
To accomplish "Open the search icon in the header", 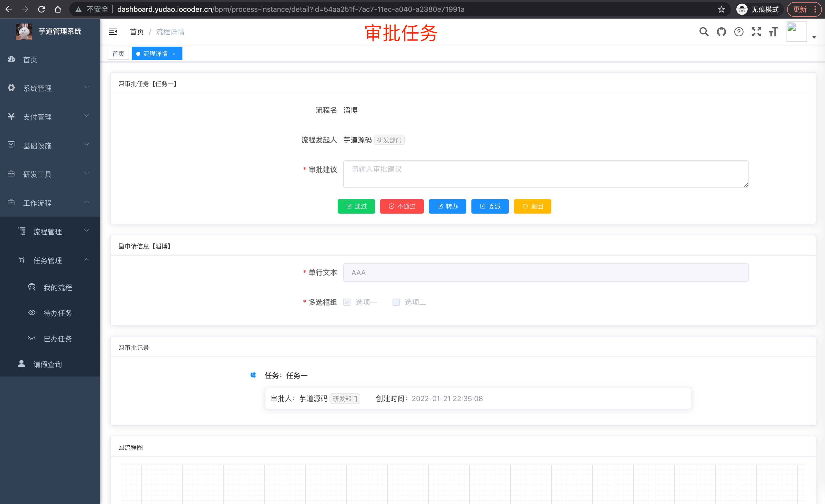I will [x=704, y=32].
